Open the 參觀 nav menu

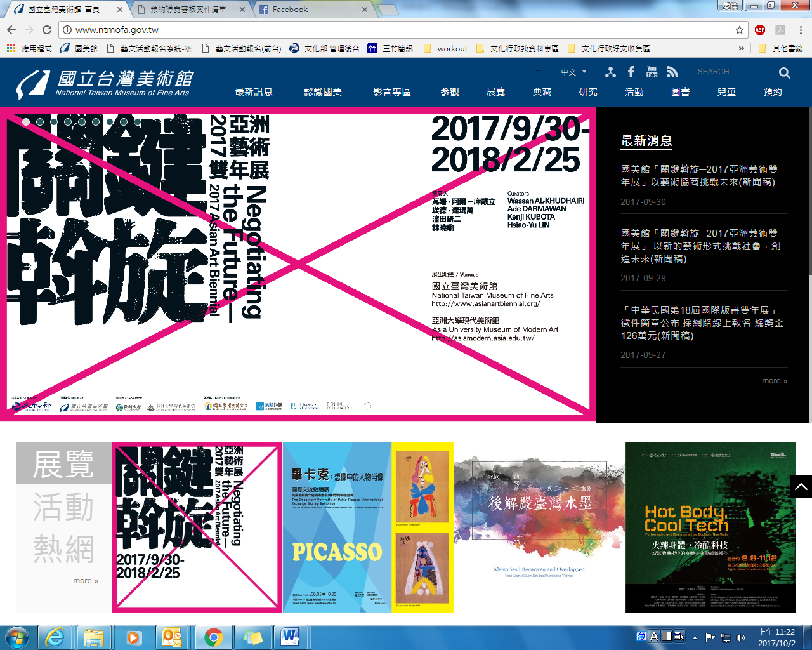[450, 92]
